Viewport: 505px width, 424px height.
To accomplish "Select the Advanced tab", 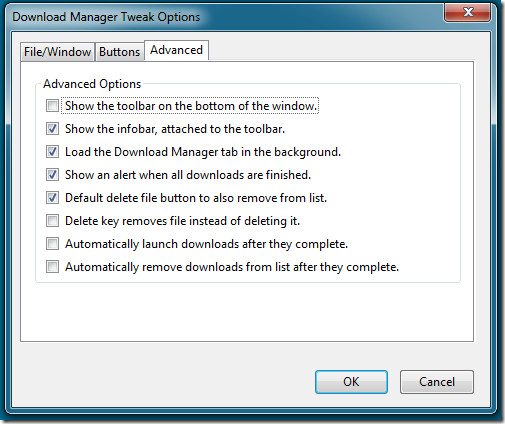I will click(x=176, y=50).
